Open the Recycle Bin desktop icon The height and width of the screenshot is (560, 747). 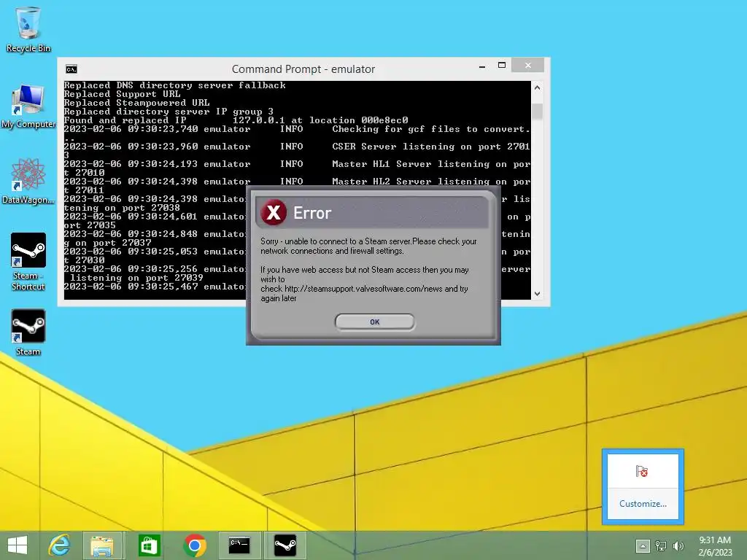pyautogui.click(x=28, y=29)
